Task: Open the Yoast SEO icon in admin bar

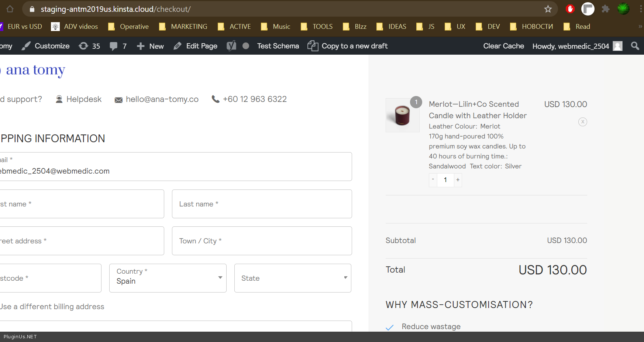Action: point(231,46)
